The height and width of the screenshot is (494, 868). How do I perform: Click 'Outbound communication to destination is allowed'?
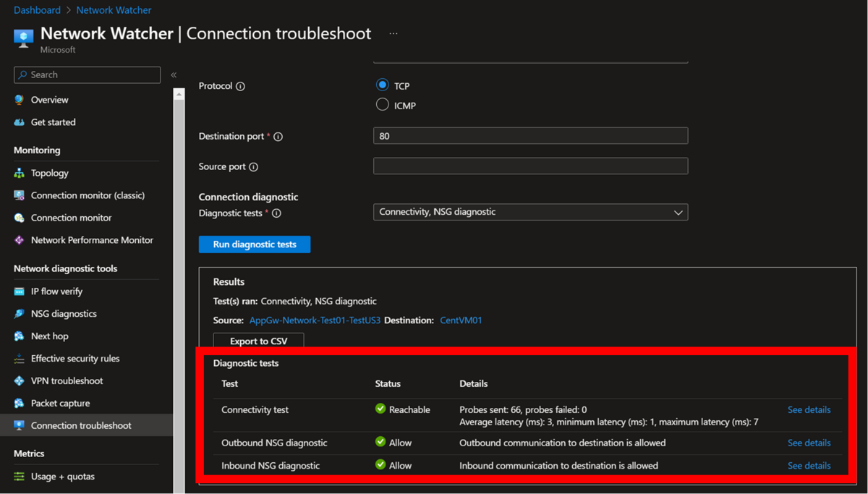tap(562, 443)
